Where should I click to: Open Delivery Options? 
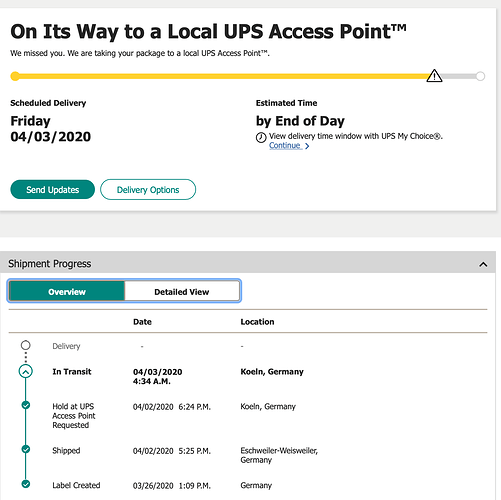coord(148,190)
